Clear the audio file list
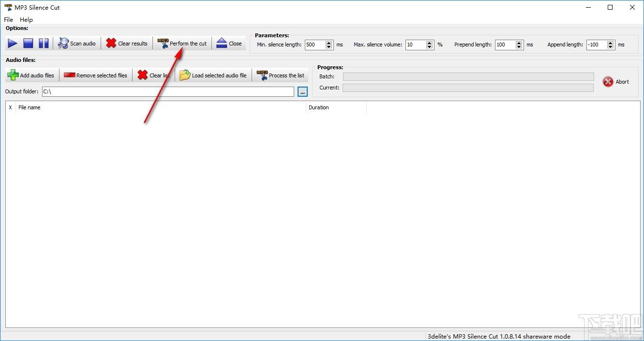The height and width of the screenshot is (341, 644). pos(154,75)
